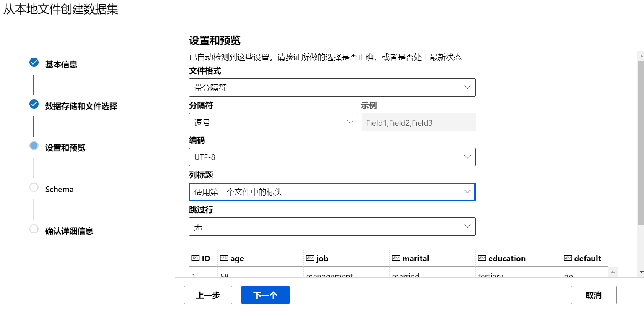
Task: Click the numeric type icon beside age column
Action: (x=224, y=258)
